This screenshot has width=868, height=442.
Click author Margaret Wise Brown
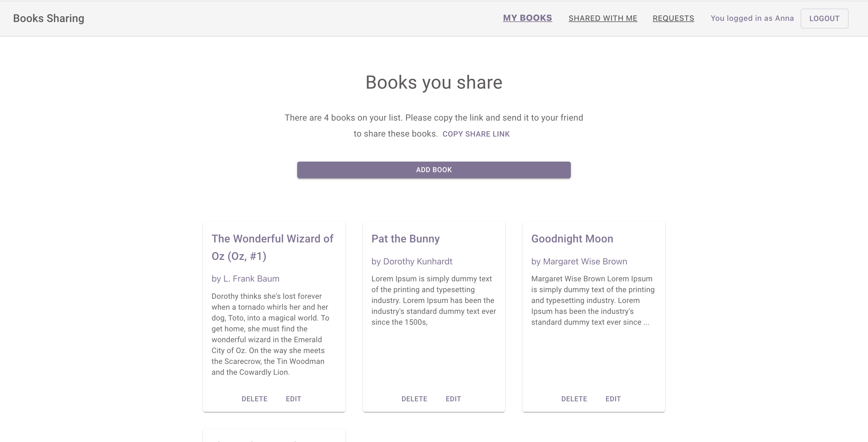pos(579,262)
